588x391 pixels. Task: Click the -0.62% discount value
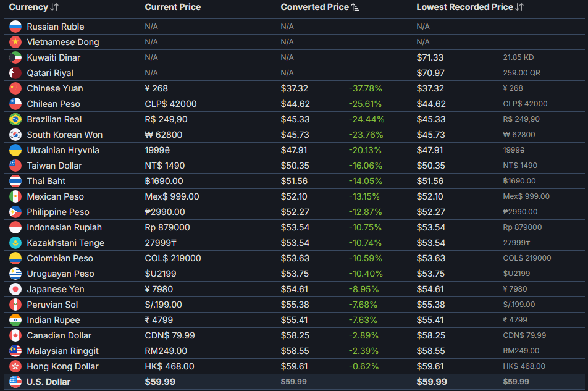pos(363,366)
